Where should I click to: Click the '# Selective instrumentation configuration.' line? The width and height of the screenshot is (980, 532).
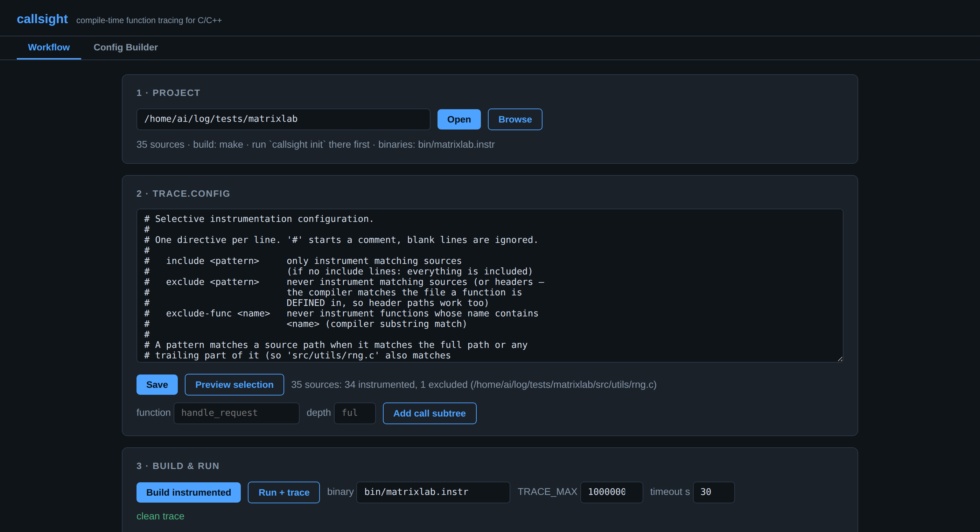pyautogui.click(x=259, y=219)
